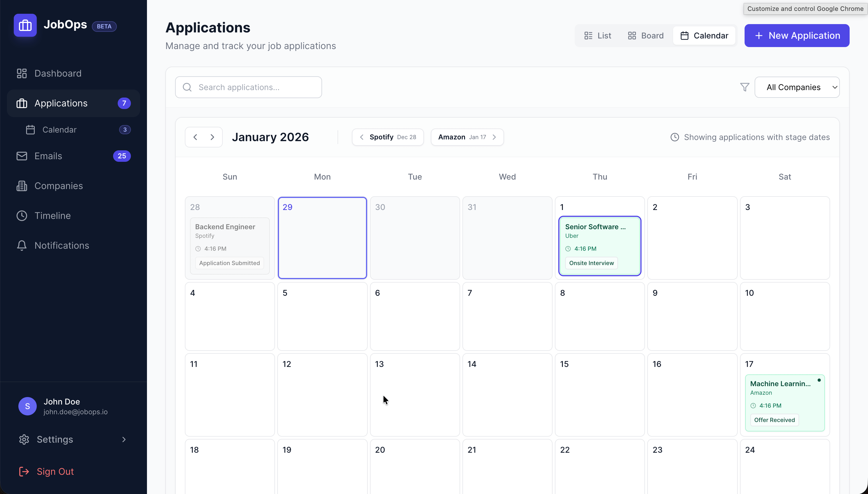Go to next month with right chevron

212,137
